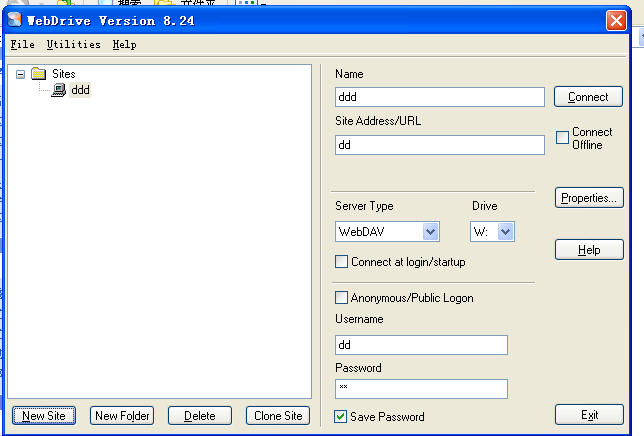Click the New Site button
This screenshot has height=436, width=644.
coord(44,416)
